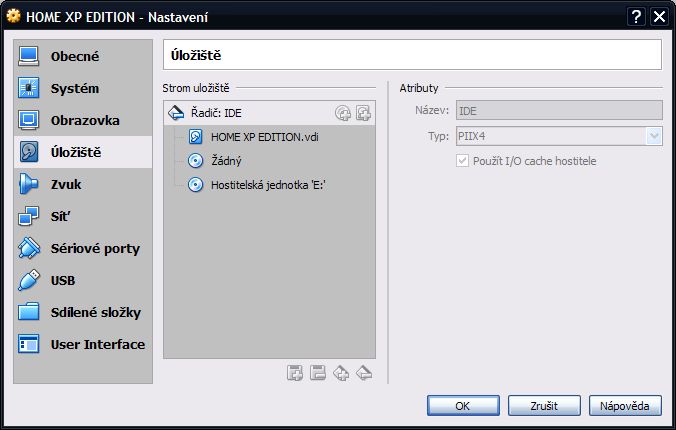Add hard disk to IDE controller
This screenshot has width=676, height=430.
pos(363,113)
